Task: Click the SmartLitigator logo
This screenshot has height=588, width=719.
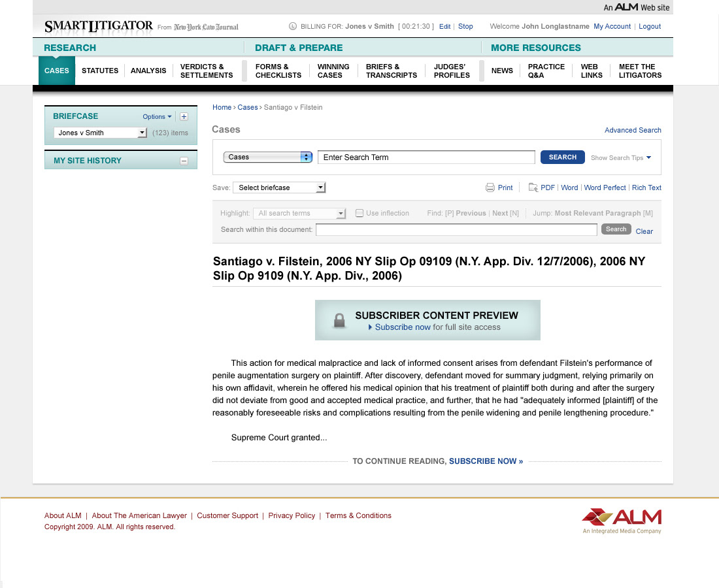Action: [x=98, y=27]
